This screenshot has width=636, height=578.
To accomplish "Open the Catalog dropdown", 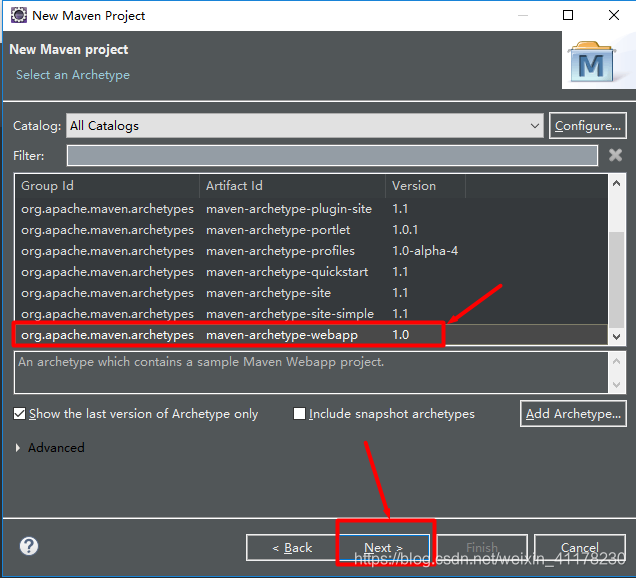I will click(305, 126).
